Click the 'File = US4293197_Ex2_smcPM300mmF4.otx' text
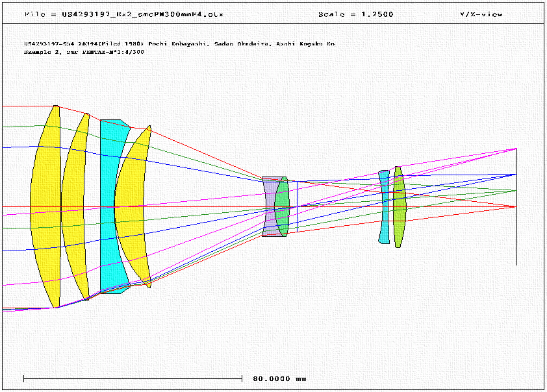Screen dimensions: 547x392 [x=124, y=14]
